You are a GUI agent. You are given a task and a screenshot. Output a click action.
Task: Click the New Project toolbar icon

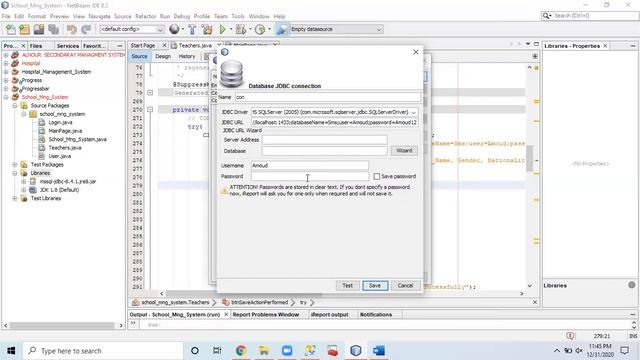point(24,29)
